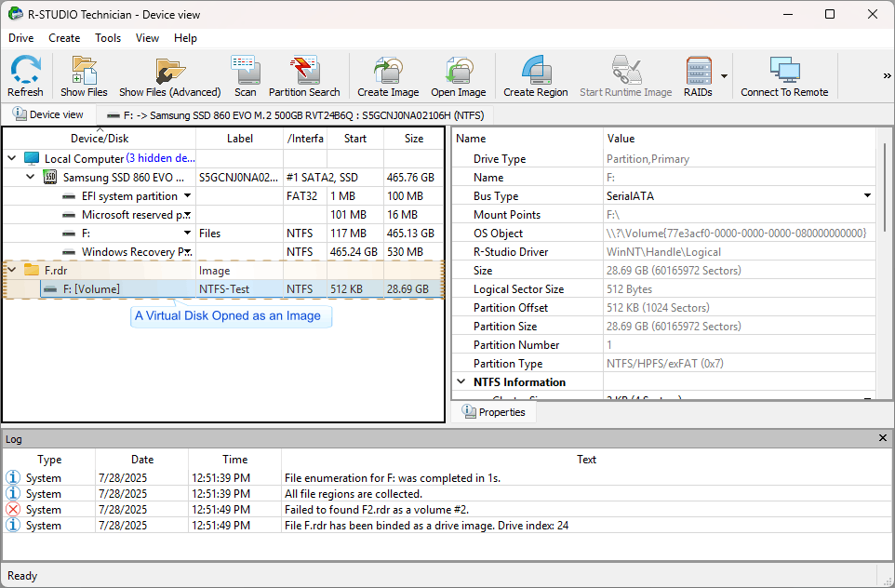This screenshot has height=588, width=895.
Task: Sort by the Size column header
Action: (x=414, y=138)
